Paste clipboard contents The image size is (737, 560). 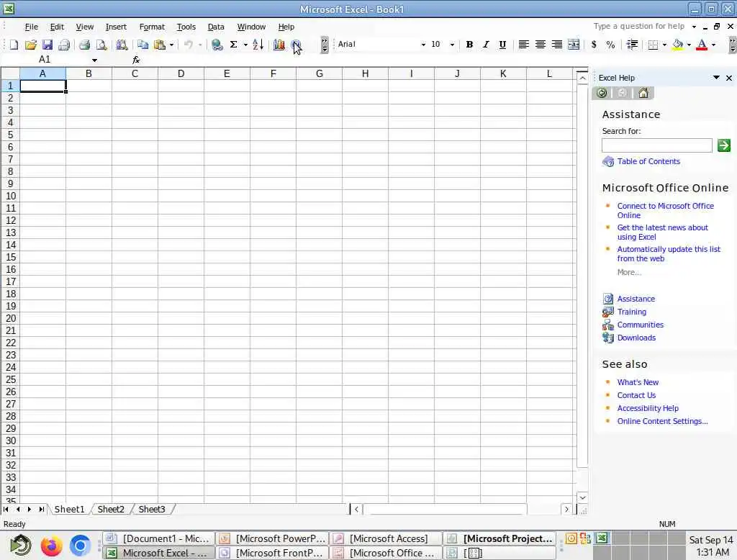(160, 45)
